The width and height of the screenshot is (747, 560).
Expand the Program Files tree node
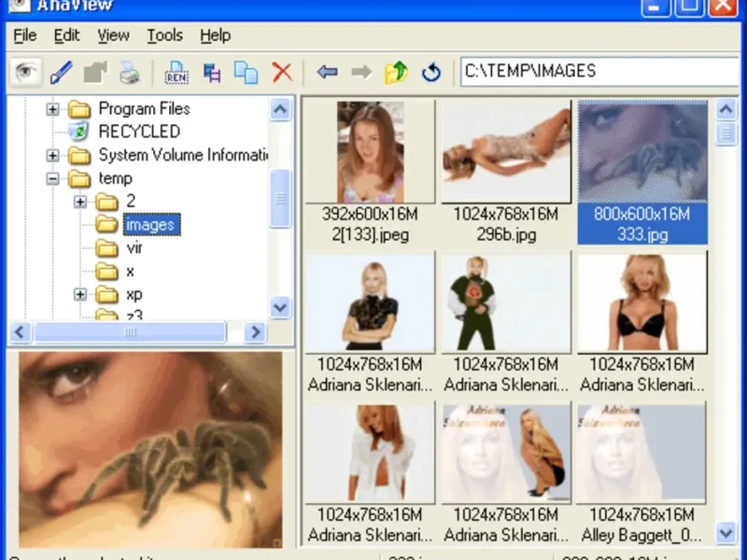coord(52,109)
